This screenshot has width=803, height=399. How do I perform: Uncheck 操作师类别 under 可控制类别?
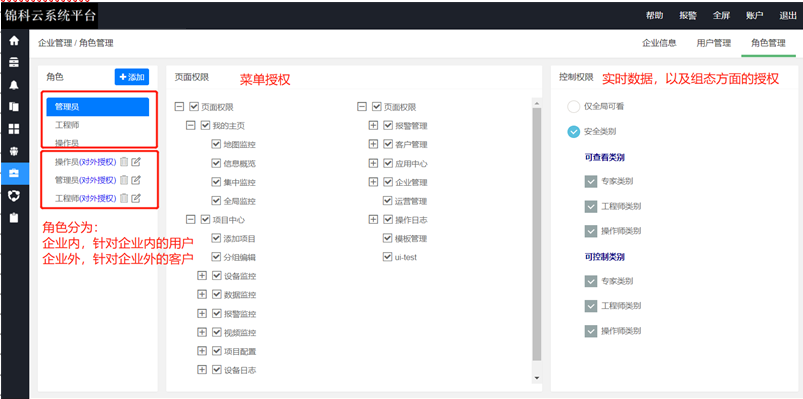pyautogui.click(x=591, y=331)
